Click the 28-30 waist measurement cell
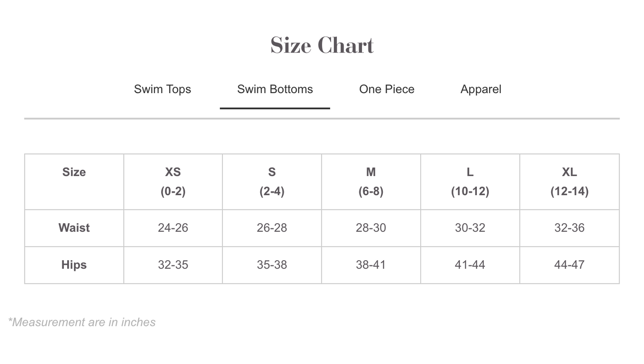Image resolution: width=644 pixels, height=364 pixels. click(371, 228)
